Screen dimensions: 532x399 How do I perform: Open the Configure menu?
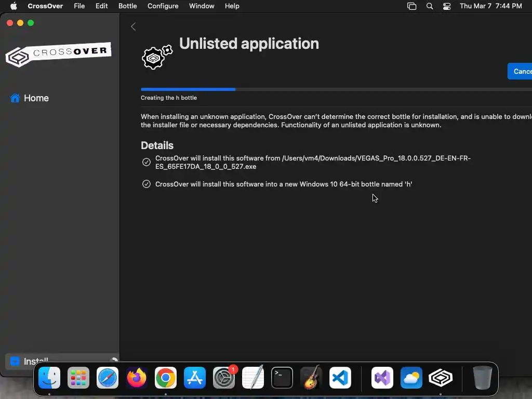pyautogui.click(x=163, y=6)
